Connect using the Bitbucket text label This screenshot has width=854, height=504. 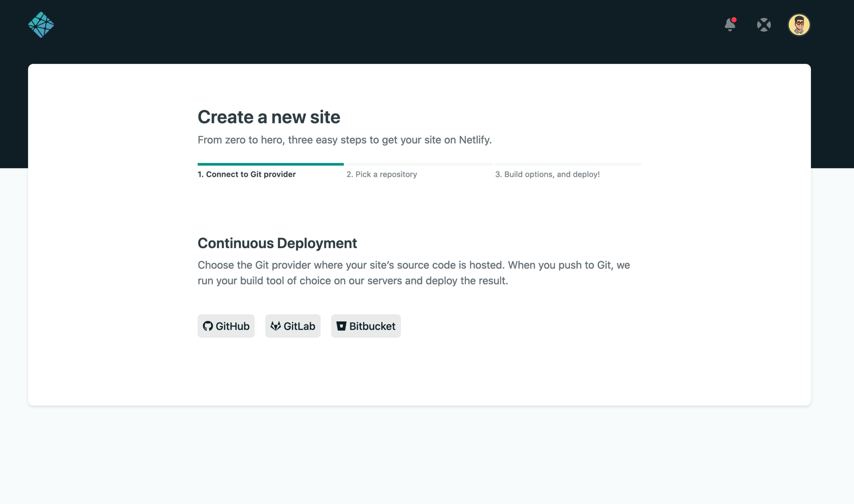372,326
